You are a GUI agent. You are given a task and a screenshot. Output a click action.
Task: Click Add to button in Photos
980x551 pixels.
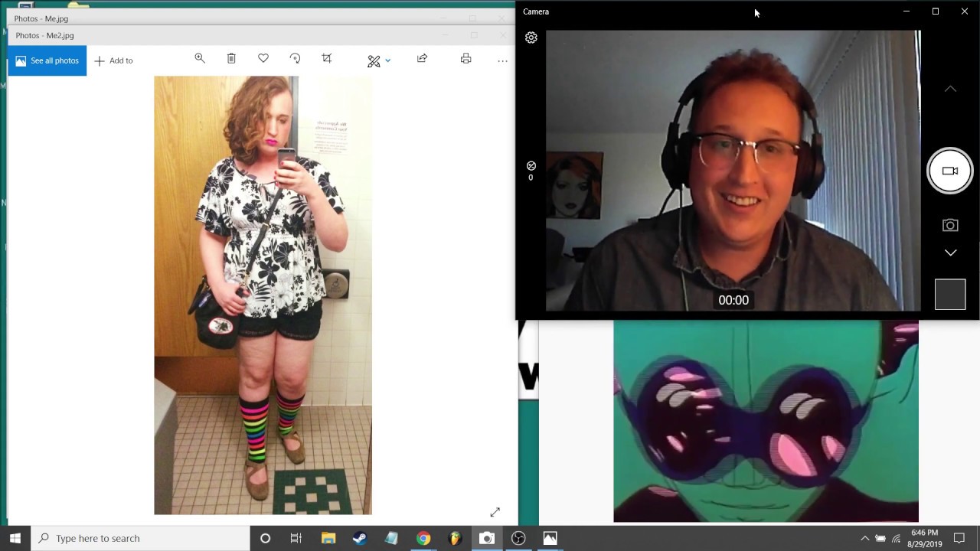pyautogui.click(x=113, y=60)
